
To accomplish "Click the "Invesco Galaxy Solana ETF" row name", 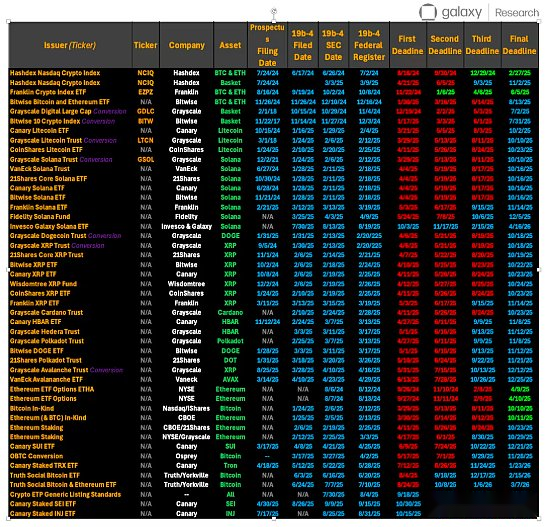I will (49, 227).
